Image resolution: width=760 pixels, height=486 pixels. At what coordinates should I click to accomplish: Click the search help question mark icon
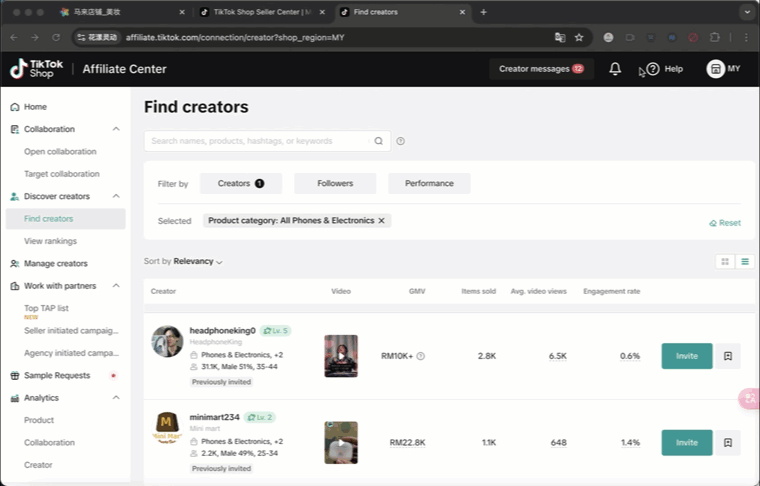[x=401, y=141]
